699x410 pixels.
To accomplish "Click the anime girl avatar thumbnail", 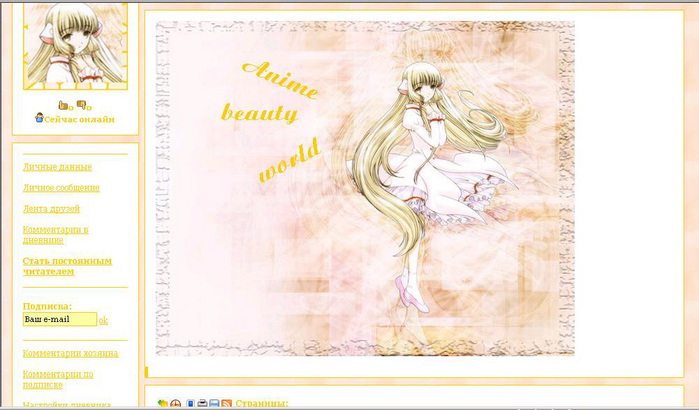I will [x=75, y=46].
